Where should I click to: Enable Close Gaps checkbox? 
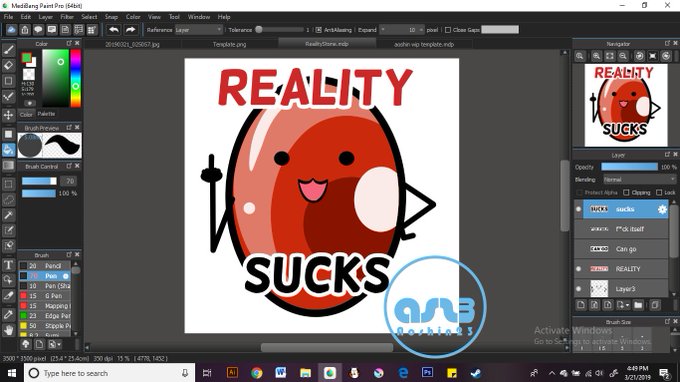(448, 30)
